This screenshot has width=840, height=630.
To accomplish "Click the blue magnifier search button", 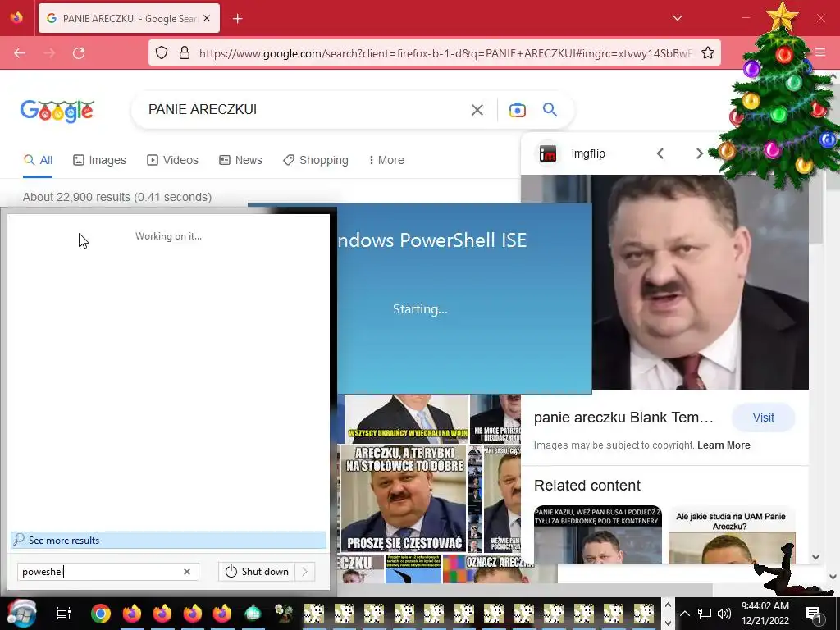I will [550, 110].
